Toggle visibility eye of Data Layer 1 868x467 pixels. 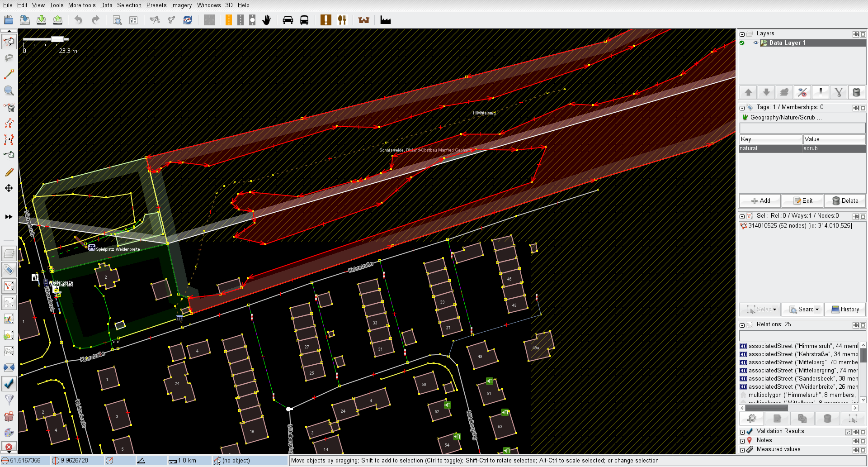pyautogui.click(x=755, y=43)
